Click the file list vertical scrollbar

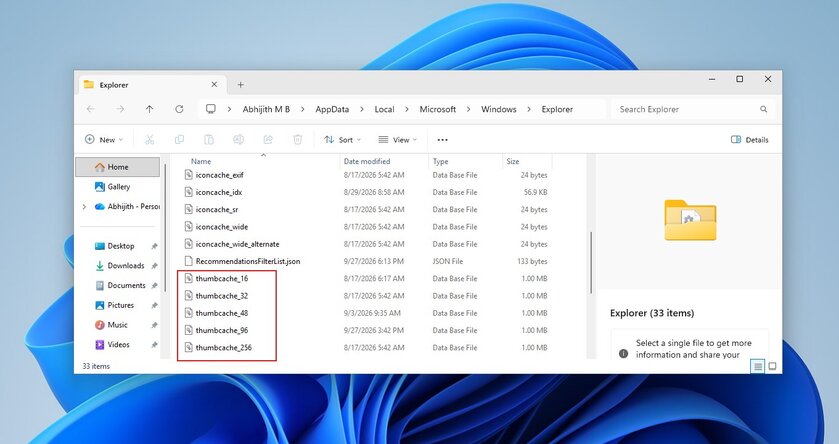click(591, 262)
